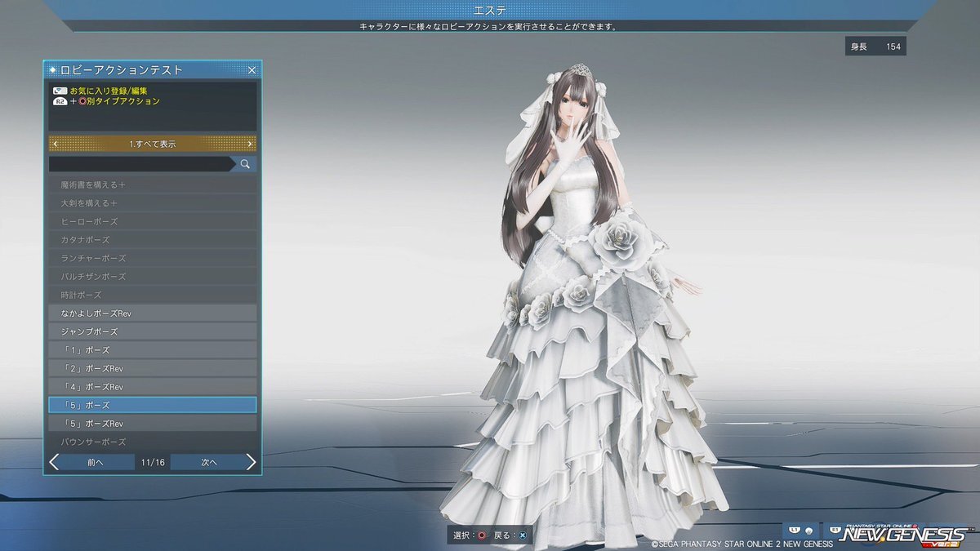Click the left chevron page arrow

pyautogui.click(x=54, y=462)
